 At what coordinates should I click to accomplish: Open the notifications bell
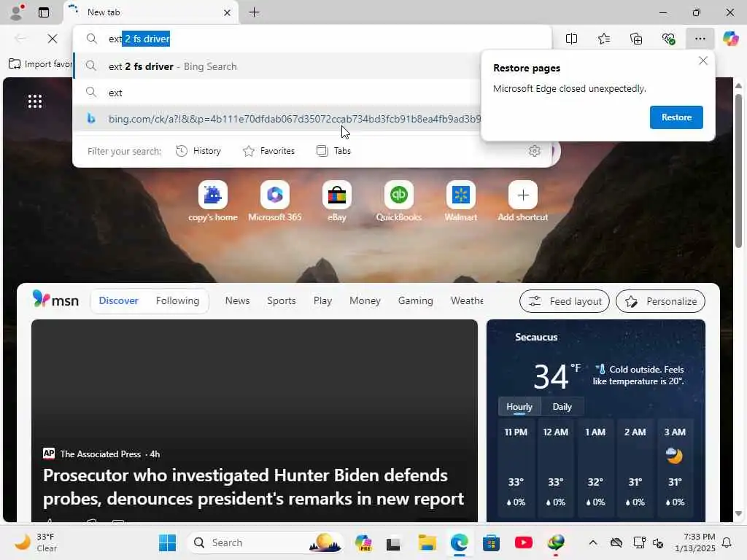[727, 542]
